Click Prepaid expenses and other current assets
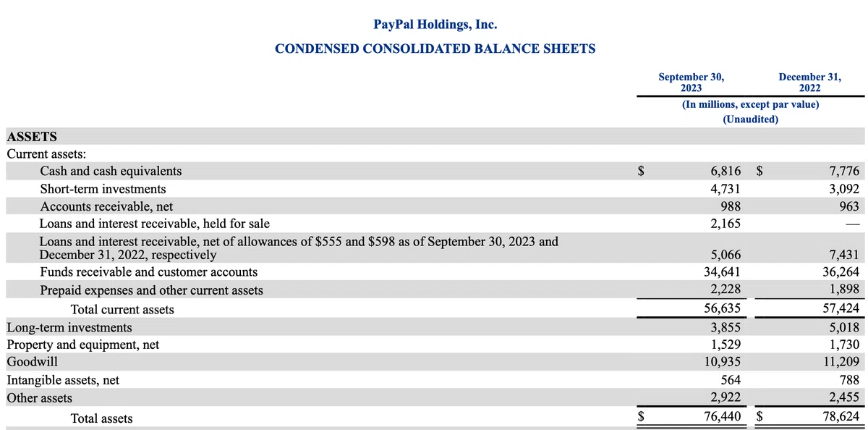 (x=152, y=290)
